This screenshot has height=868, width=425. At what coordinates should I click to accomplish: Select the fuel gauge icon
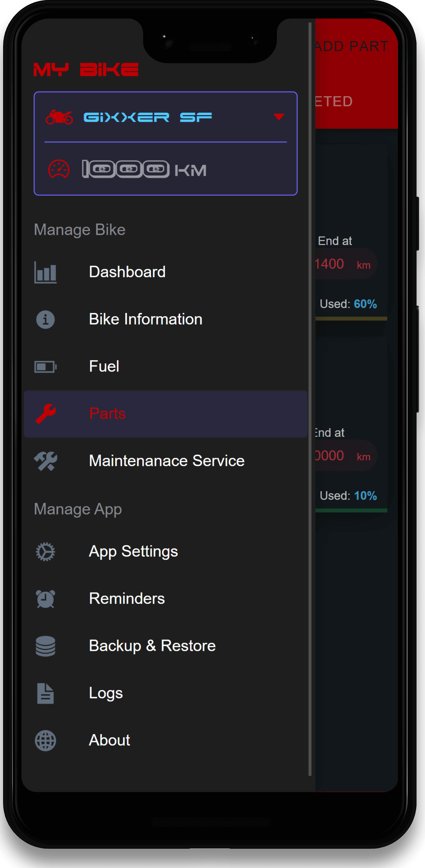click(x=45, y=367)
